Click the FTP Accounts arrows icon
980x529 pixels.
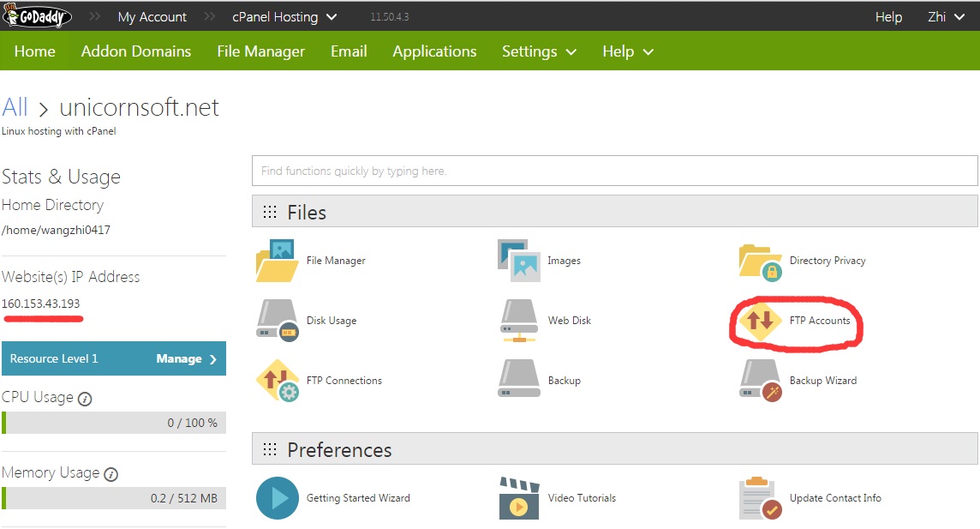(x=760, y=321)
